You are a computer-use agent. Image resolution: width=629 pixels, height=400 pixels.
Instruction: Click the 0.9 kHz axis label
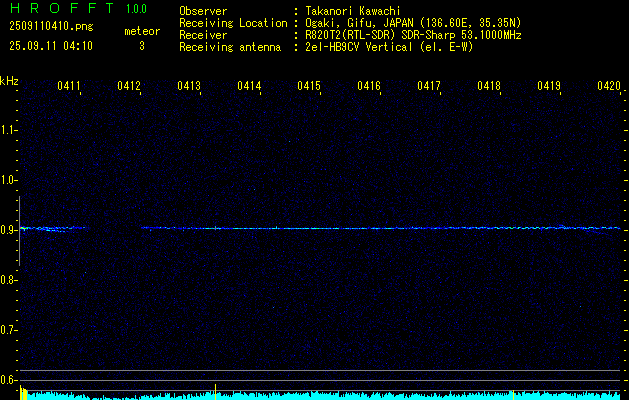[x=8, y=230]
